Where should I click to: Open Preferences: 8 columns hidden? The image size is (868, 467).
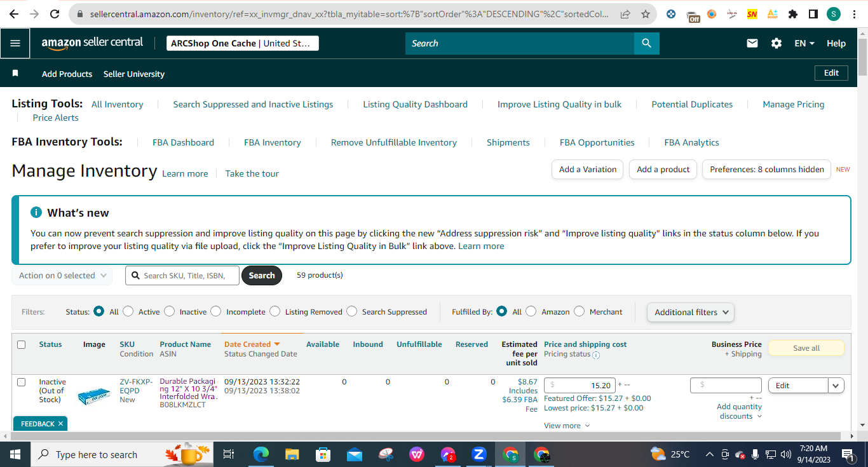pos(766,170)
